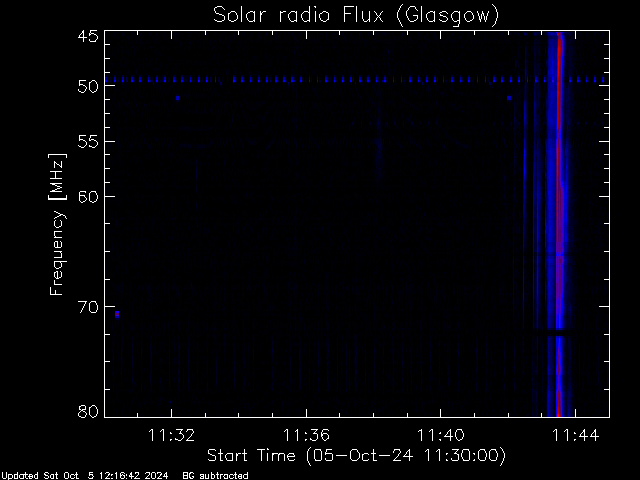640x480 pixels.
Task: Click the 'Start Time (05-Oct-24 11:30:00)' label
Action: coord(356,455)
